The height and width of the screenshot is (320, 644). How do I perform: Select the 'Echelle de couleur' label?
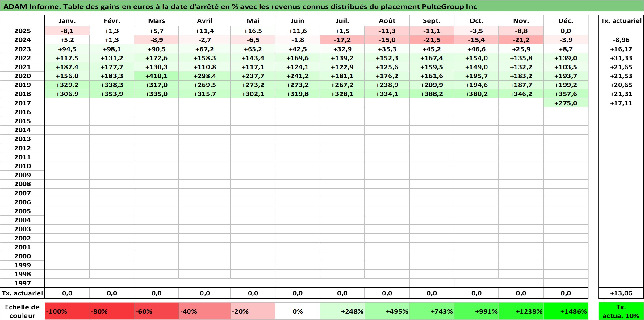(23, 311)
